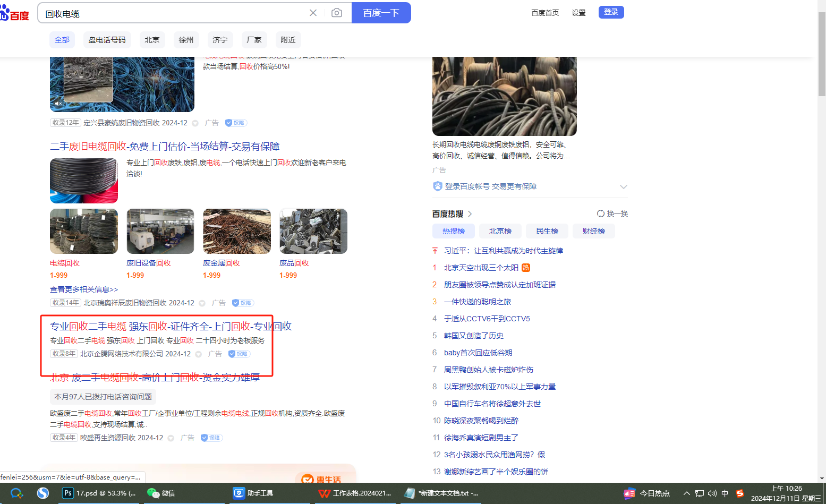Open 北京 废二手电缆回收 result title
Viewport: 826px width, 504px height.
[x=155, y=378]
